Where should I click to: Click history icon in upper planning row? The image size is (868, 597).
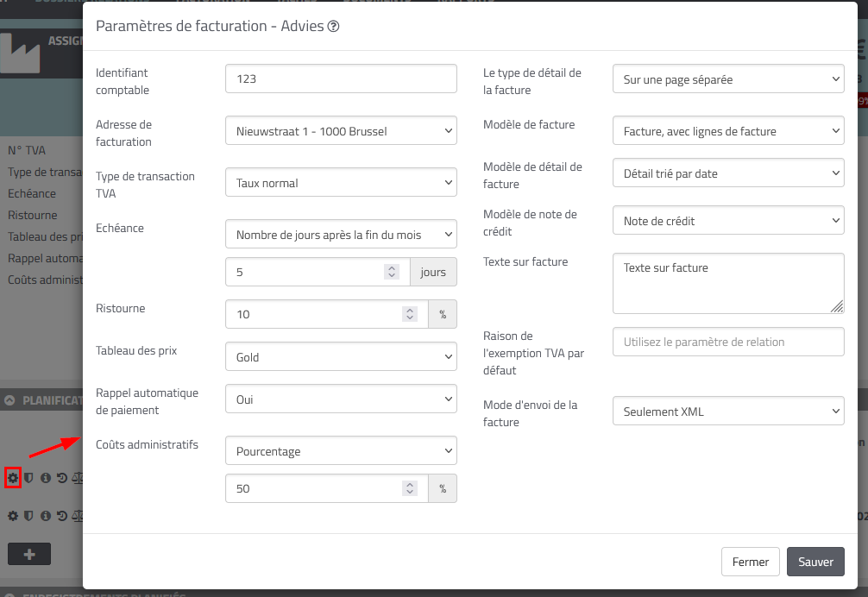(62, 477)
